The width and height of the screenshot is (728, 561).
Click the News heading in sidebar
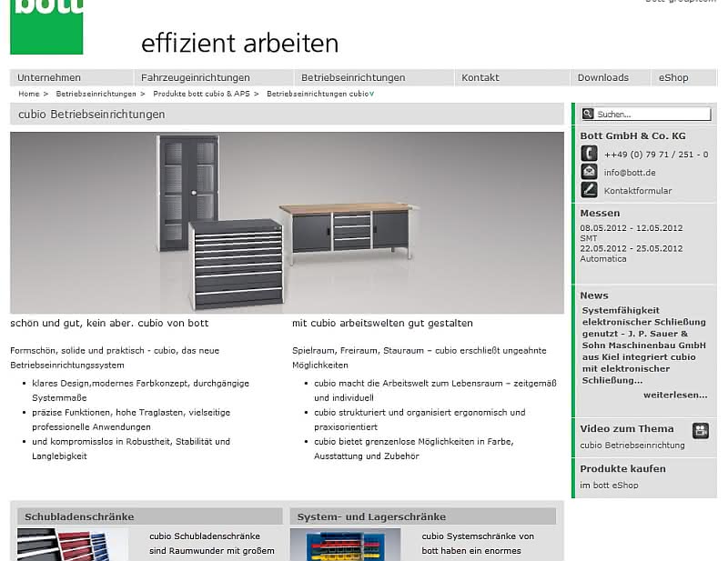[x=594, y=296]
